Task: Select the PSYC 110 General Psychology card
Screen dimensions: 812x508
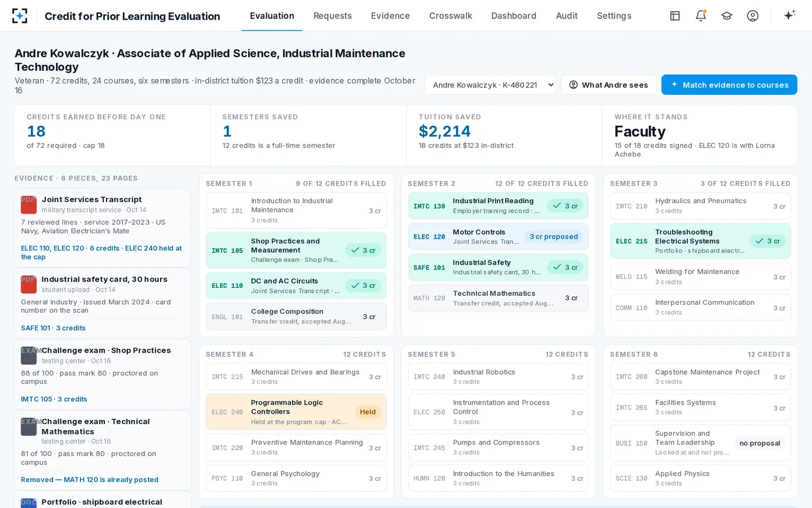Action: pos(296,478)
